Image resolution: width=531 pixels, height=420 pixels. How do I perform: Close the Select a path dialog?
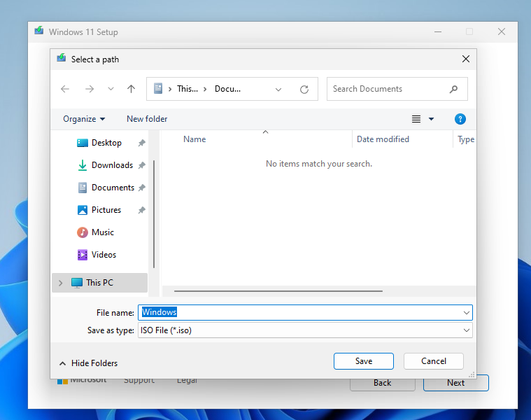[466, 59]
